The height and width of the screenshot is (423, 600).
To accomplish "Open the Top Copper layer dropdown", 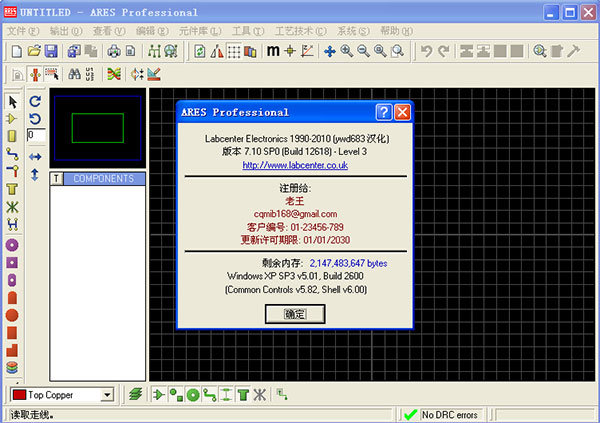I will [108, 395].
